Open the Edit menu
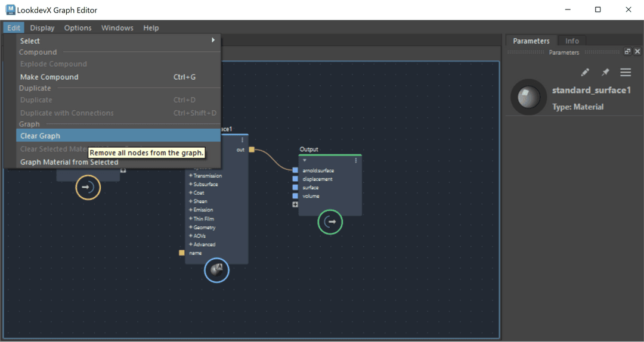644x342 pixels. [14, 28]
